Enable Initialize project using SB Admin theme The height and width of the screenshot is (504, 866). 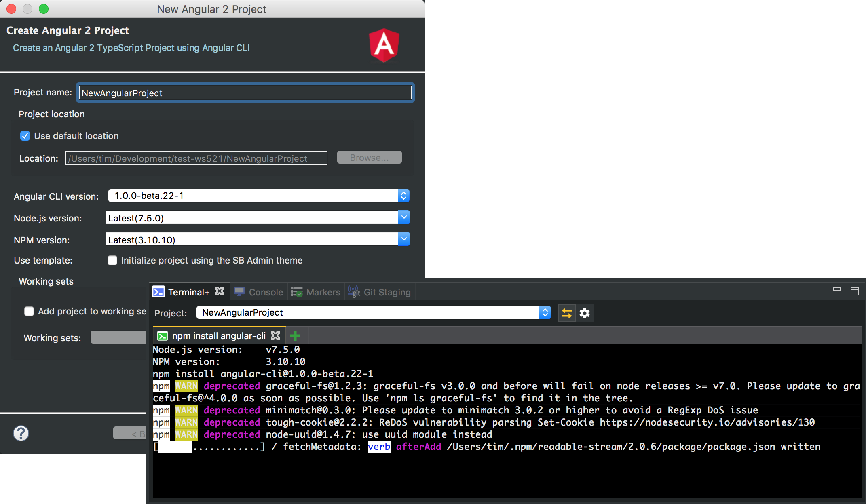pyautogui.click(x=112, y=260)
